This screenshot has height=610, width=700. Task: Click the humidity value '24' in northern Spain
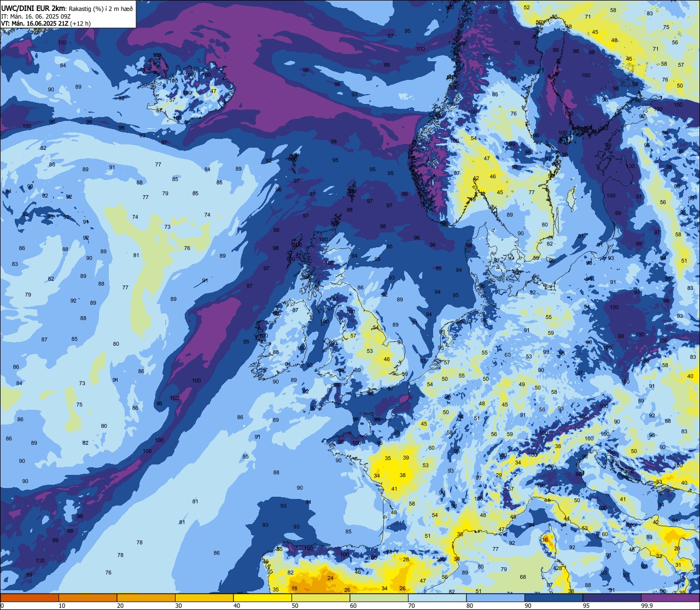point(330,578)
